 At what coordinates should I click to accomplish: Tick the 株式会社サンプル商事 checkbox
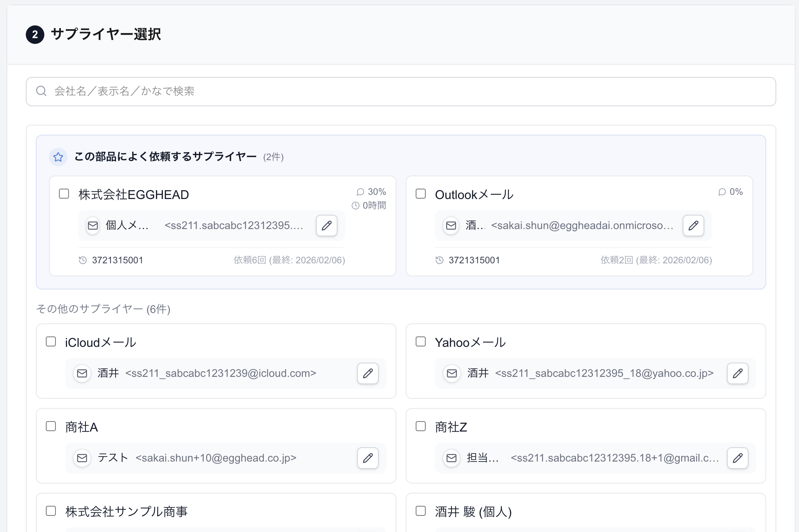click(51, 511)
